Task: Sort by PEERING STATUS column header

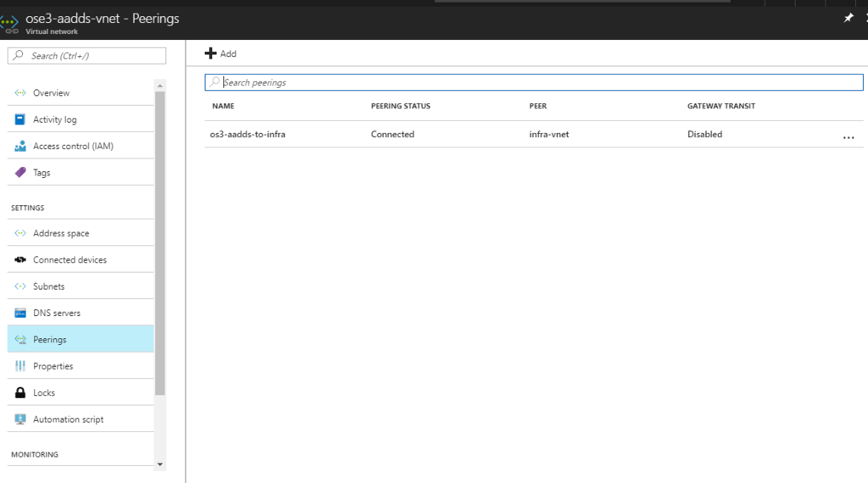Action: coord(400,106)
